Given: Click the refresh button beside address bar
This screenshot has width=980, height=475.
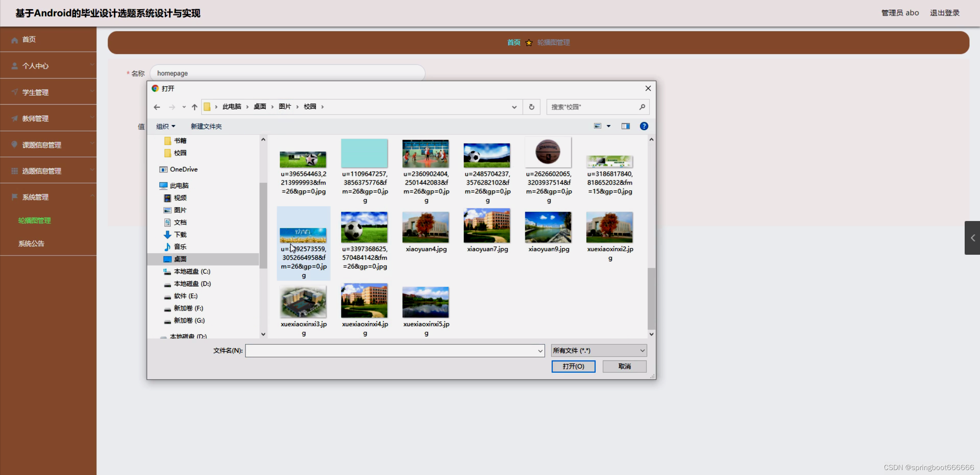Looking at the screenshot, I should [531, 107].
